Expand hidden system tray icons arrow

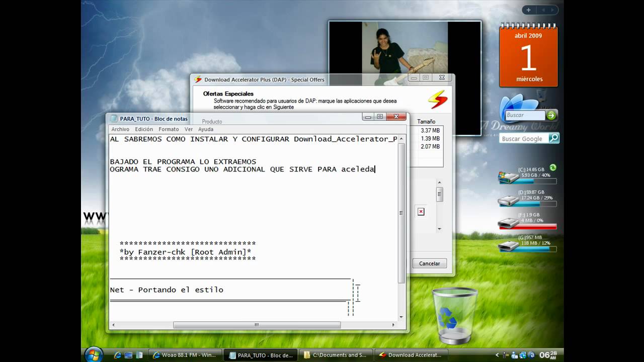coord(498,355)
